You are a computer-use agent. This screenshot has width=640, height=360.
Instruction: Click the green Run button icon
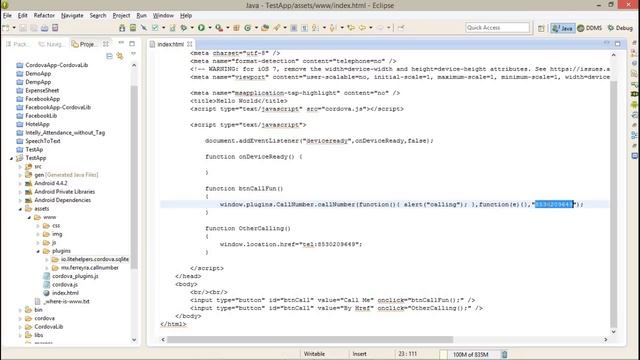201,28
